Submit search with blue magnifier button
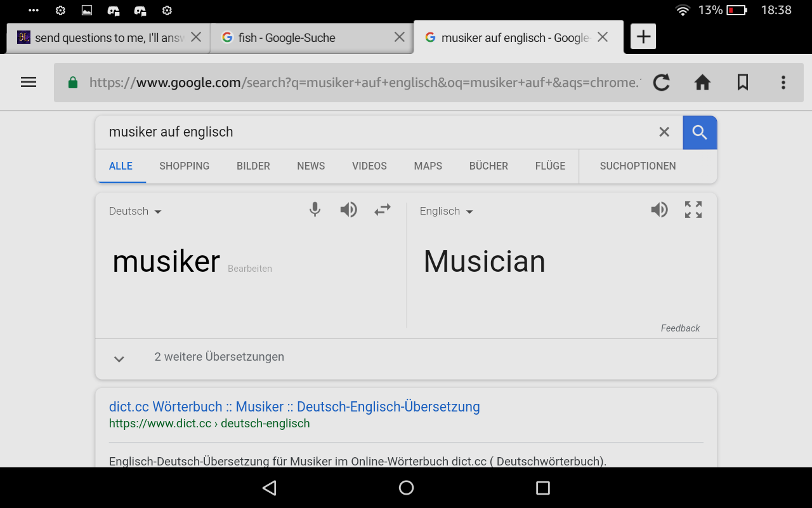The width and height of the screenshot is (812, 508). [700, 132]
